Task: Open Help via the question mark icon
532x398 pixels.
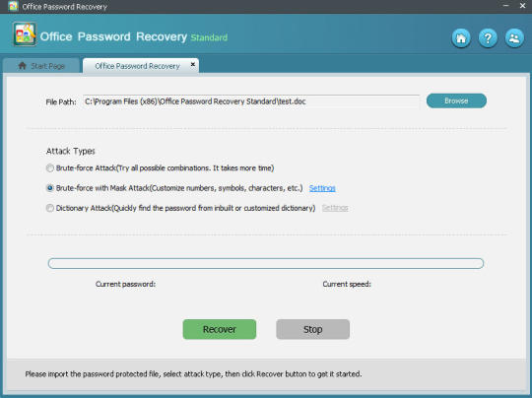Action: [x=488, y=38]
